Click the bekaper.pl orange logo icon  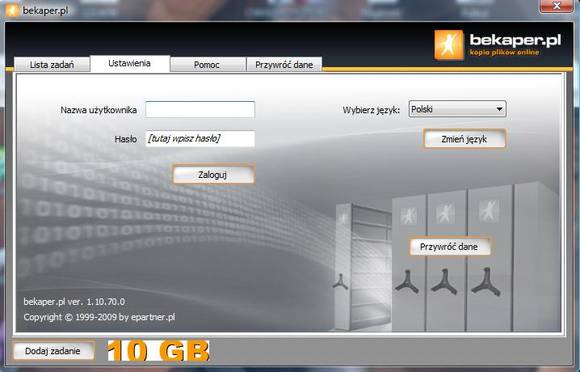(449, 45)
